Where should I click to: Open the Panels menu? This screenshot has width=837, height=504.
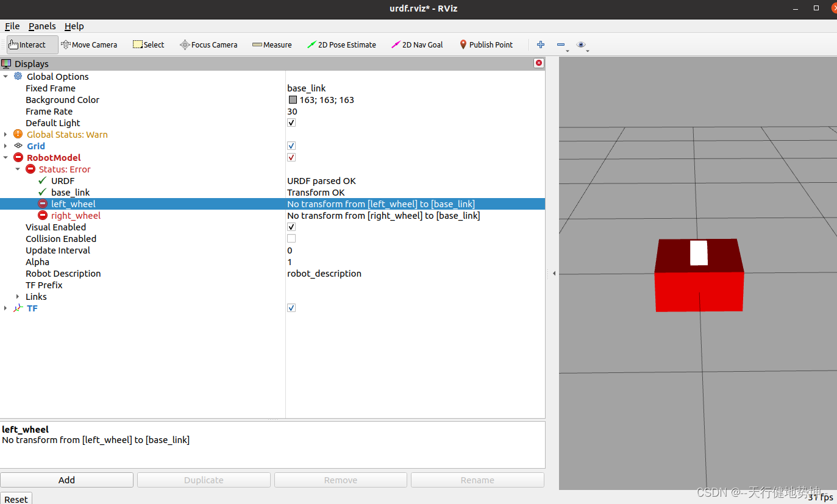pos(42,26)
